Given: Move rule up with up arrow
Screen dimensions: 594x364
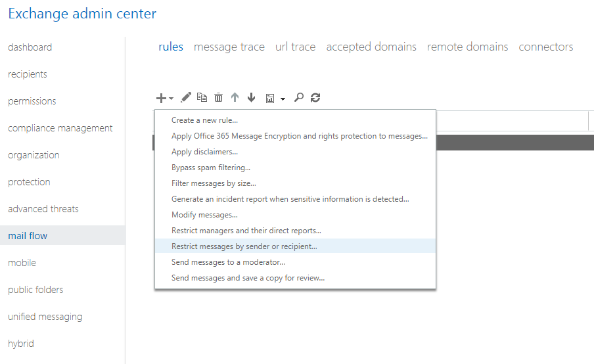Looking at the screenshot, I should click(235, 97).
